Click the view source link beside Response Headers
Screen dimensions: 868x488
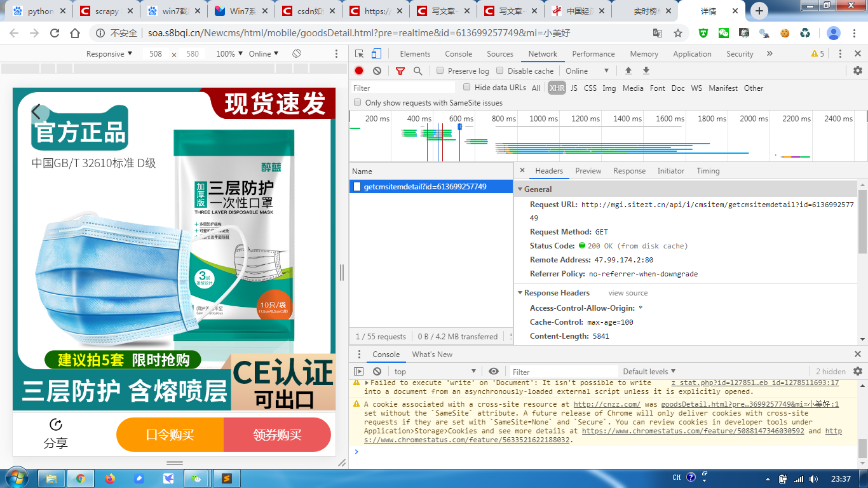coord(629,293)
